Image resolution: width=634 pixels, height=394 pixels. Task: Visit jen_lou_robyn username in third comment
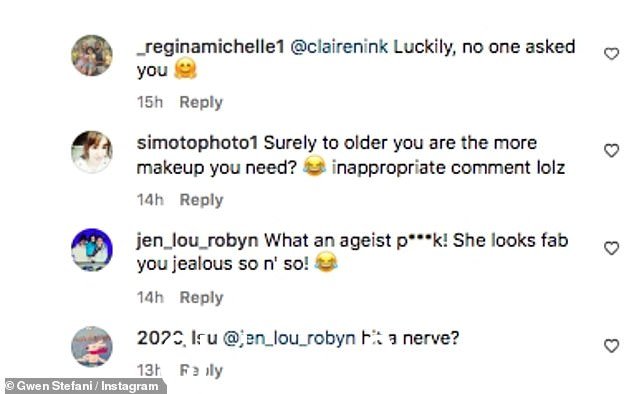point(197,241)
